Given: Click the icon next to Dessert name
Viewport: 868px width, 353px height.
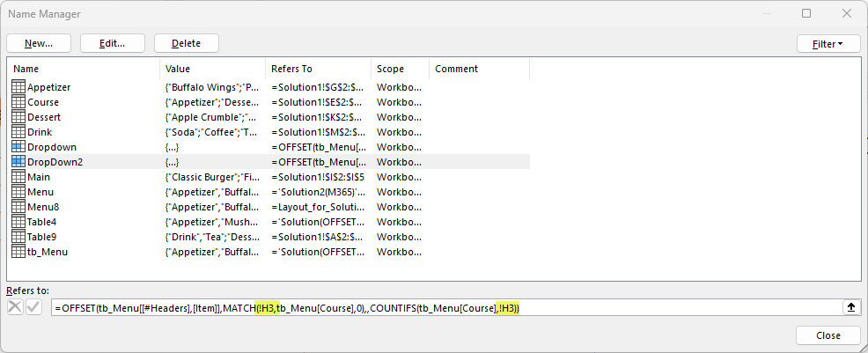Looking at the screenshot, I should [x=18, y=117].
